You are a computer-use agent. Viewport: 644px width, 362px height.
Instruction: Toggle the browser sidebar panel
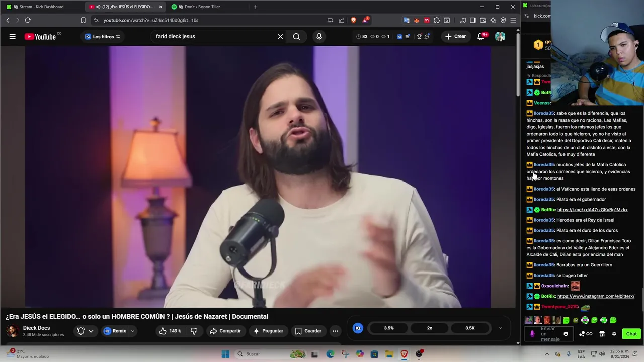[x=473, y=20]
